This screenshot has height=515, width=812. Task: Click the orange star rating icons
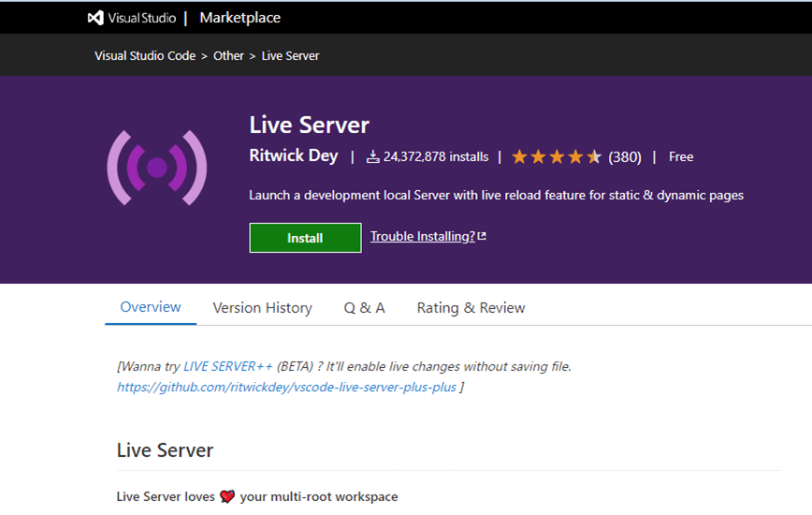[x=556, y=157]
